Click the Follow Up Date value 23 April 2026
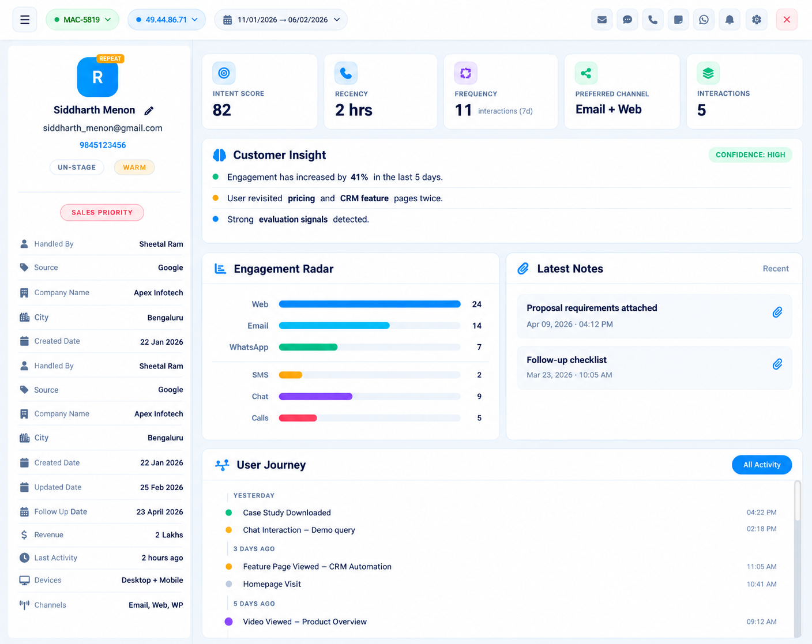812x644 pixels. coord(160,512)
